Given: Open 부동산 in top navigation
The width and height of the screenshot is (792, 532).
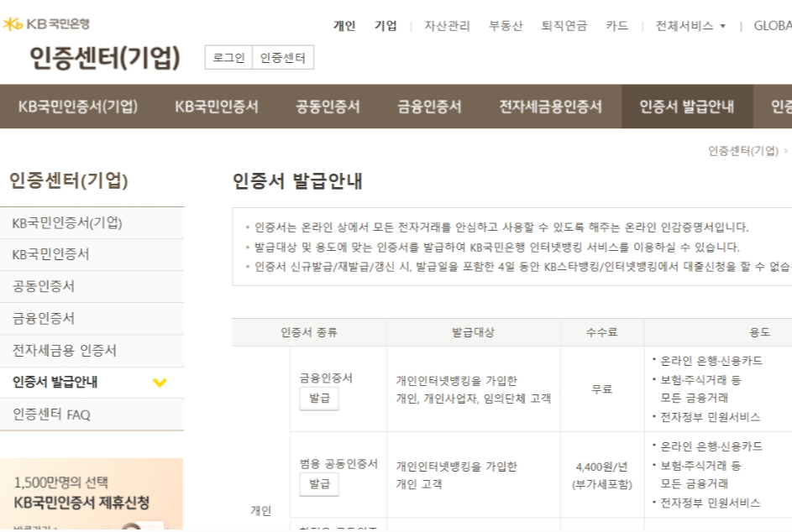Looking at the screenshot, I should (x=506, y=26).
